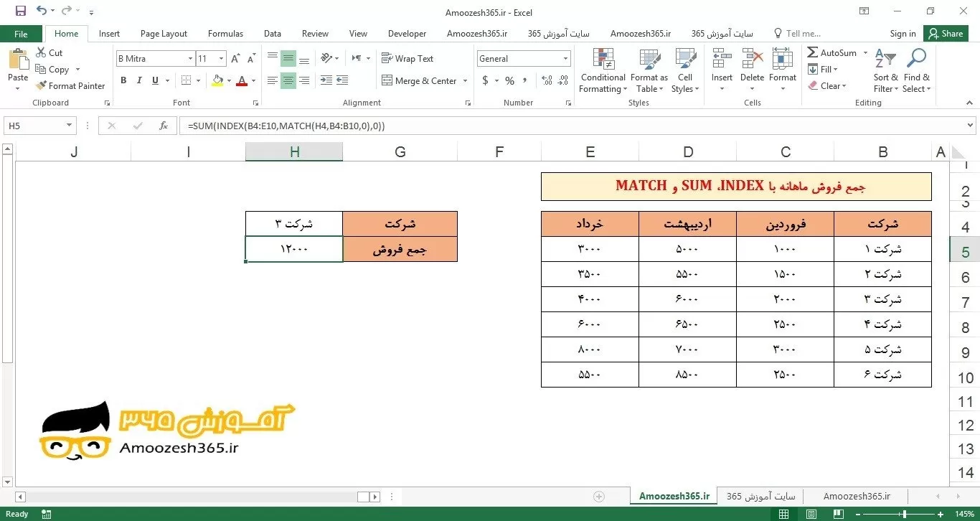Click the New Sheet plus button
The width and height of the screenshot is (980, 521).
coord(599,497)
